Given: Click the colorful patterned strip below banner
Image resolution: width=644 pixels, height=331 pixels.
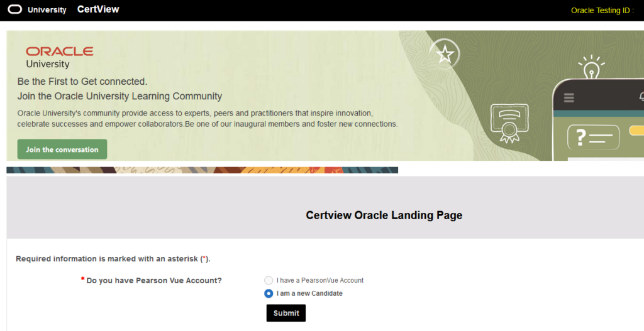Looking at the screenshot, I should (x=202, y=170).
